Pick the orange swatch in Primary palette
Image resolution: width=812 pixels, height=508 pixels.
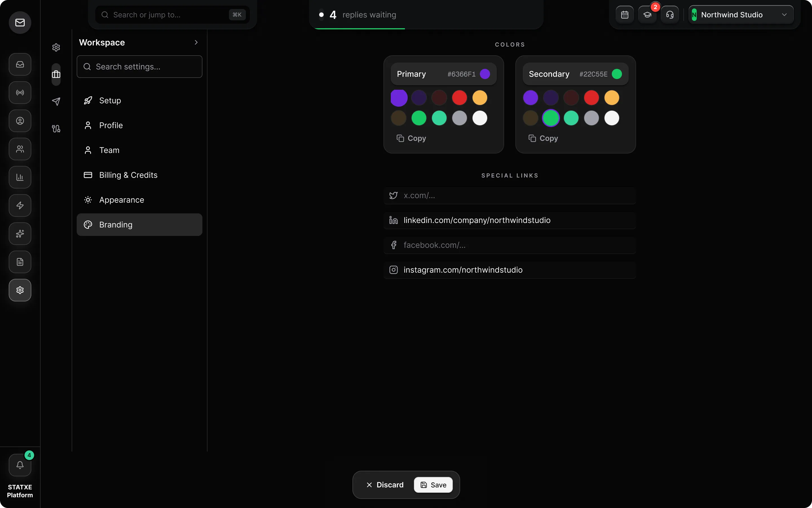480,98
